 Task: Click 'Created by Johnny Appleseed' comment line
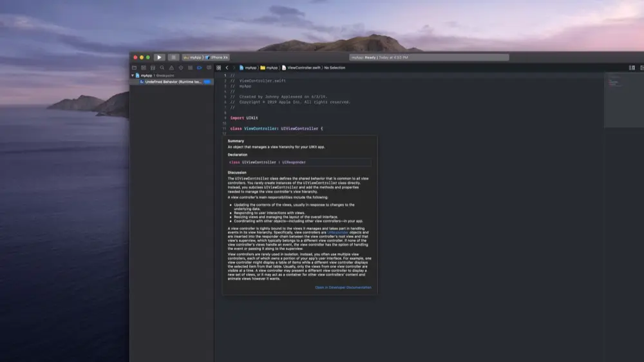pos(279,97)
